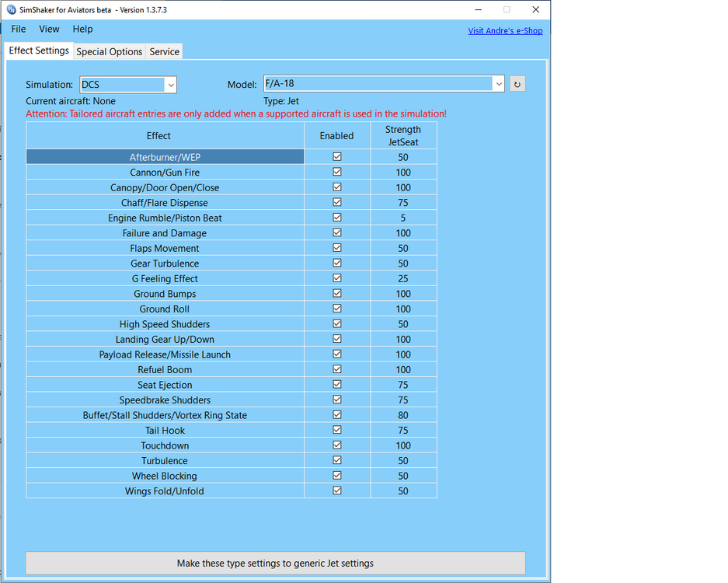Switch to the Service tab

click(x=165, y=51)
